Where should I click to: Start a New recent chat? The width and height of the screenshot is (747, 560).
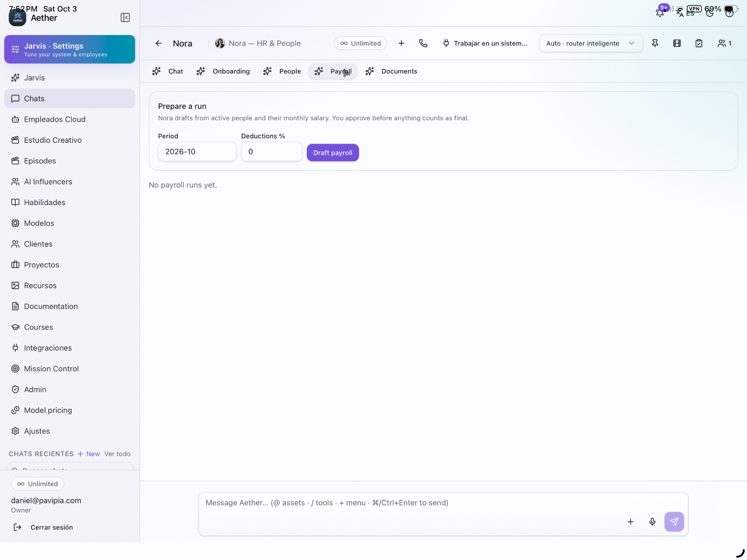point(89,454)
